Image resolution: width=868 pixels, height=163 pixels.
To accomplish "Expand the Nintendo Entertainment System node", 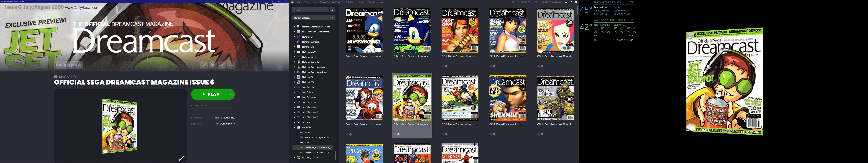I will (294, 27).
